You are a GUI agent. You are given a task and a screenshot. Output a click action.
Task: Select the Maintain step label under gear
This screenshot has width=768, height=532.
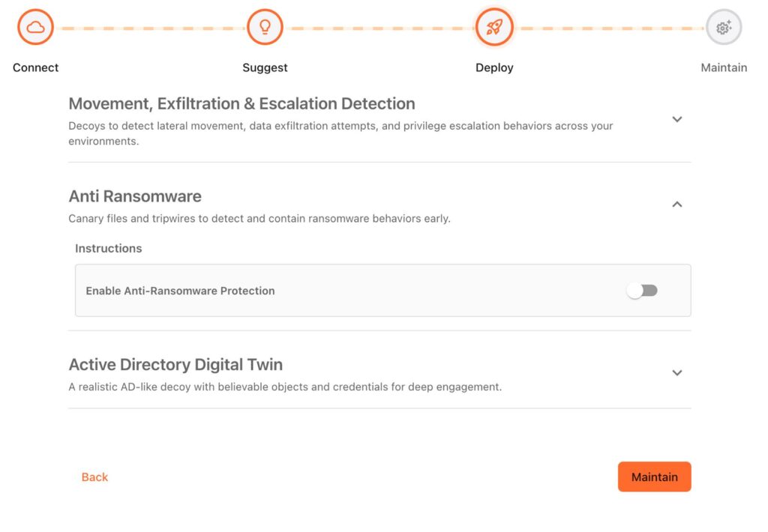tap(724, 67)
